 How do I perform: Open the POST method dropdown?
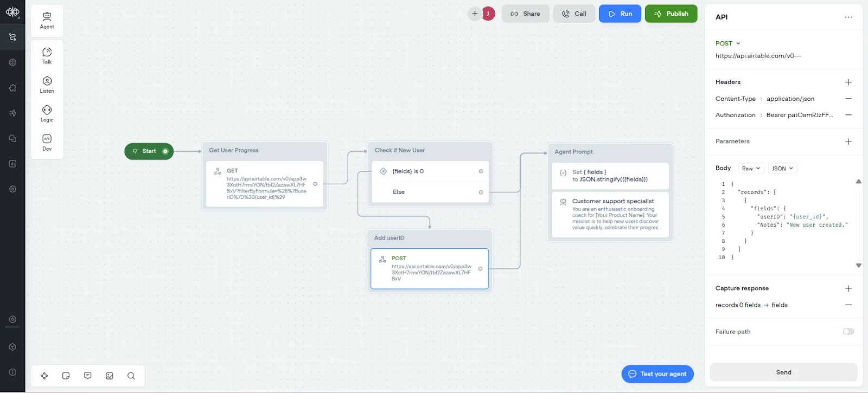point(728,43)
